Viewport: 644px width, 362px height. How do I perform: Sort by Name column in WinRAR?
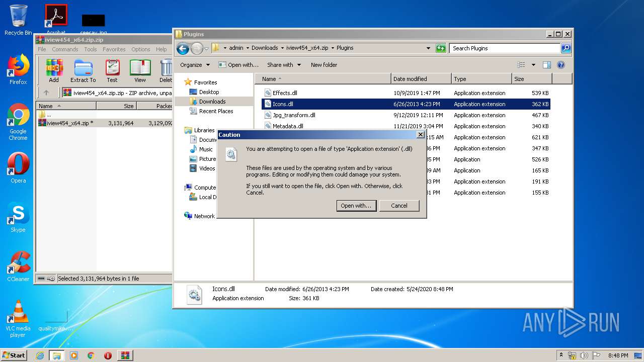point(66,106)
